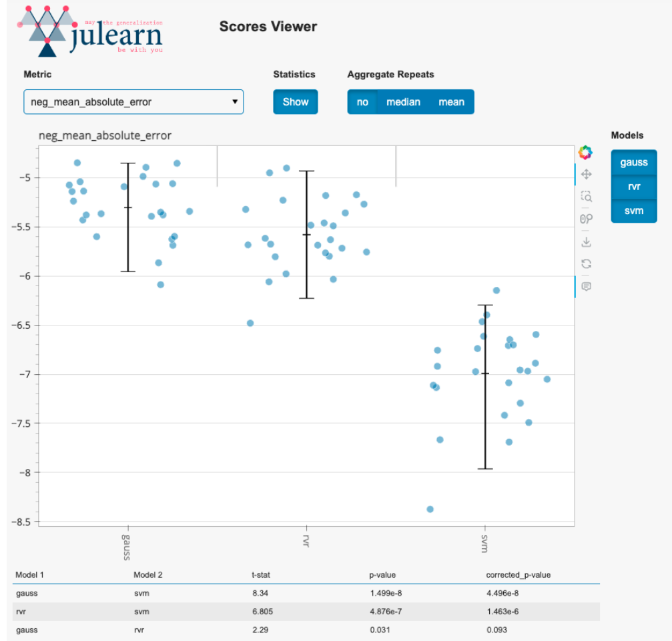Open the Metric dropdown

pos(133,102)
